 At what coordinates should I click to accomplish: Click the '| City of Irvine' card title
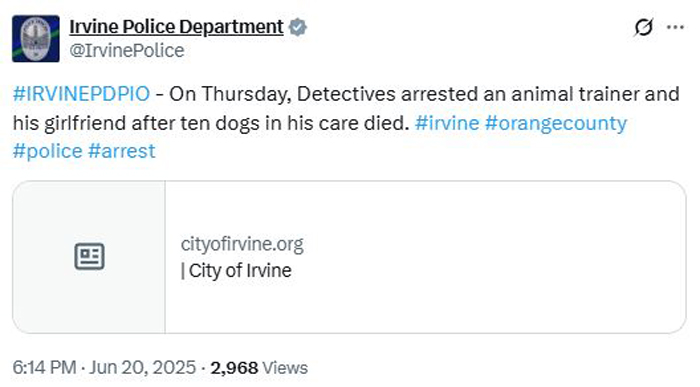(236, 270)
